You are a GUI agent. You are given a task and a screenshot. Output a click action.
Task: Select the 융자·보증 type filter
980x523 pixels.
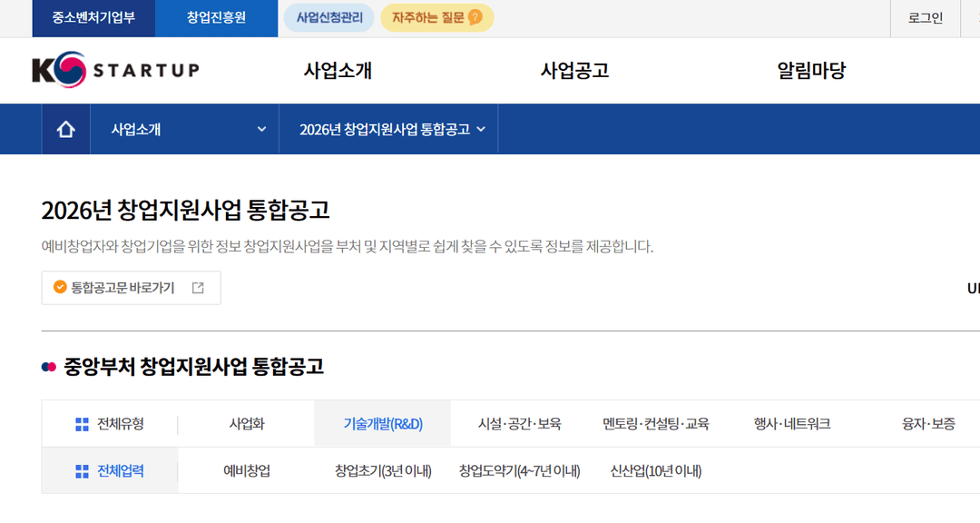928,424
